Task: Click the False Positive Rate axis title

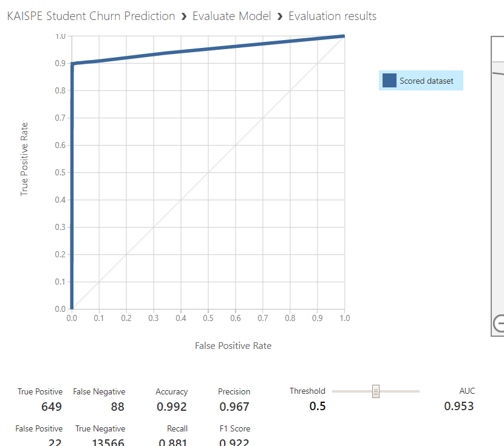Action: 233,345
